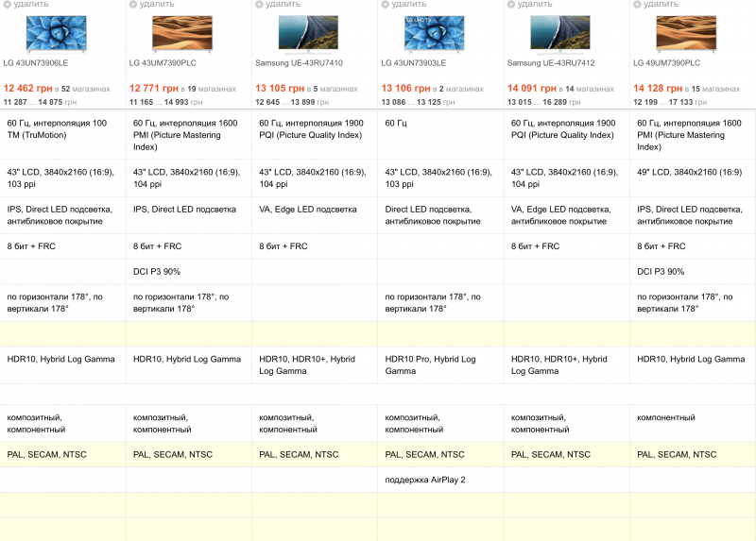Select the lone '60 Гц' cell
Image resolution: width=756 pixels, height=541 pixels.
440,134
